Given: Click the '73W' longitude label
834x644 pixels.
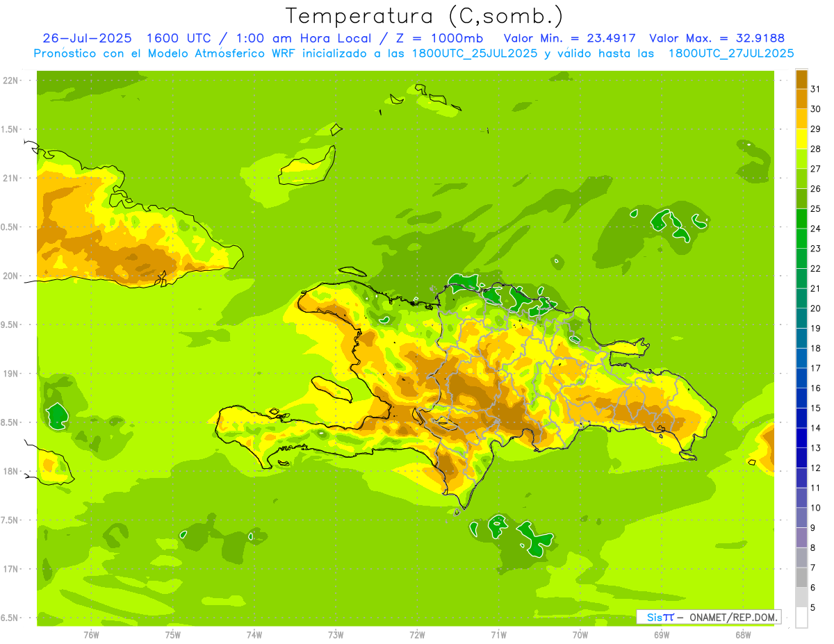Looking at the screenshot, I should click(336, 635).
